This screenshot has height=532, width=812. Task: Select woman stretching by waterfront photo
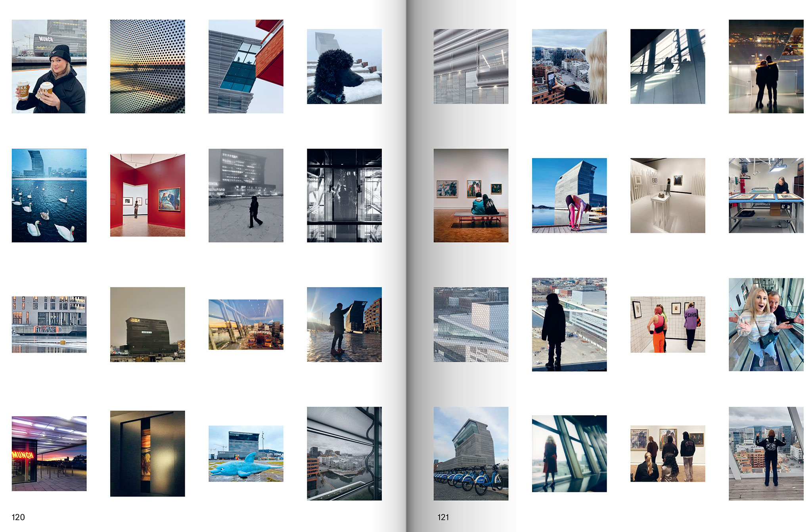pyautogui.click(x=569, y=196)
